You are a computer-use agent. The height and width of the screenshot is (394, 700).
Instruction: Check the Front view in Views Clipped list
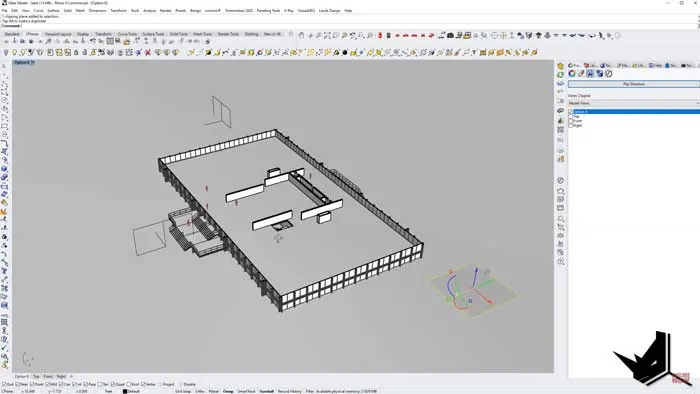tap(571, 121)
